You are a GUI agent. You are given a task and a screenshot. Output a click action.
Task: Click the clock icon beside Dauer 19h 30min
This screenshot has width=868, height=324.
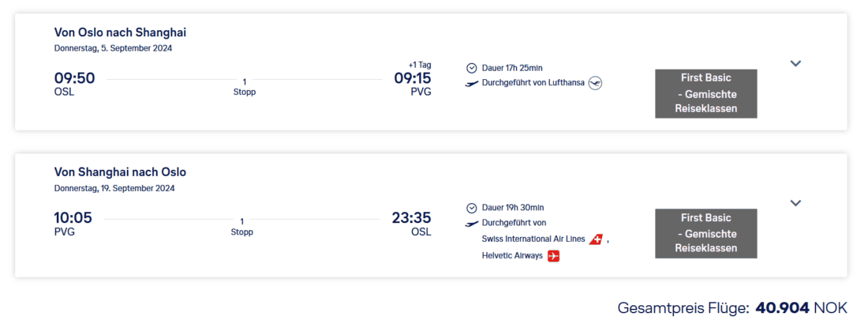[x=472, y=208]
